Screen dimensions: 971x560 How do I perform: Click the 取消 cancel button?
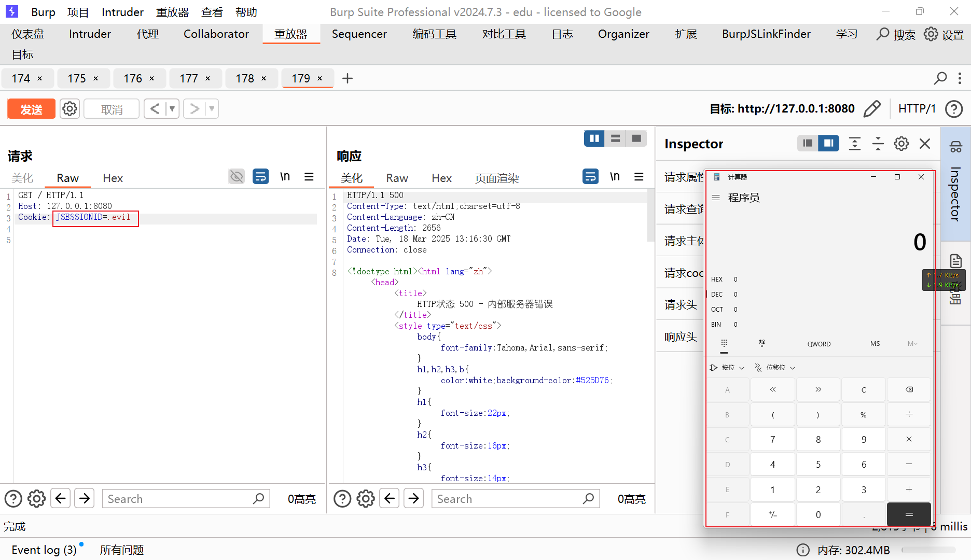112,109
